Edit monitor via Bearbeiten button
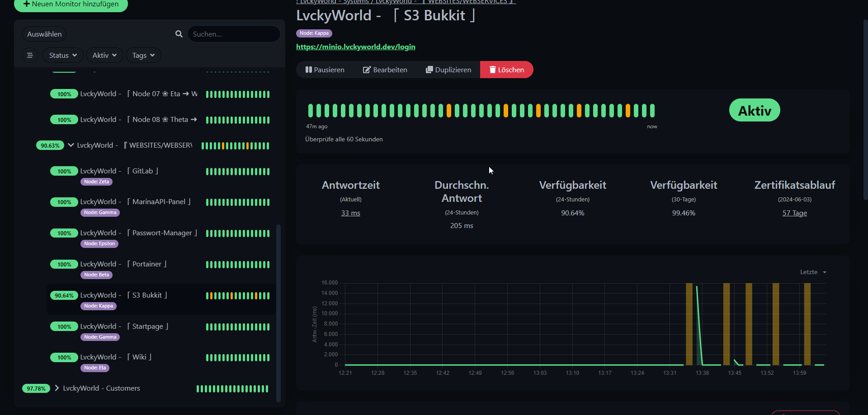The width and height of the screenshot is (868, 415). pyautogui.click(x=385, y=70)
